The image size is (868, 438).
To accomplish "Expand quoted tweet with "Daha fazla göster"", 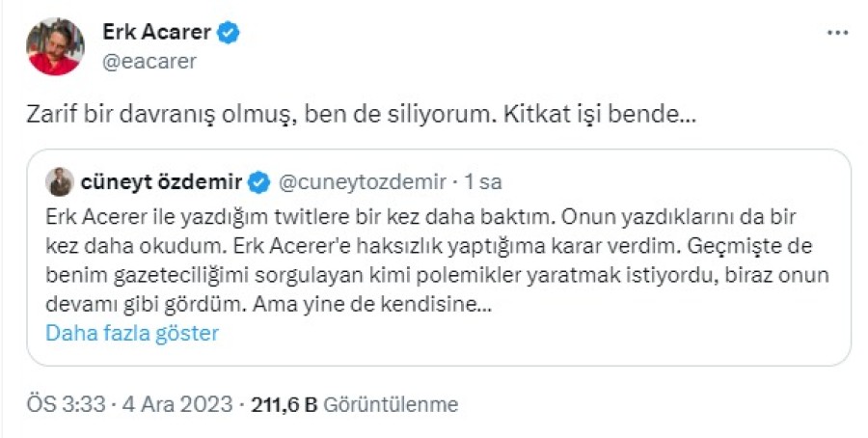I will [x=132, y=334].
